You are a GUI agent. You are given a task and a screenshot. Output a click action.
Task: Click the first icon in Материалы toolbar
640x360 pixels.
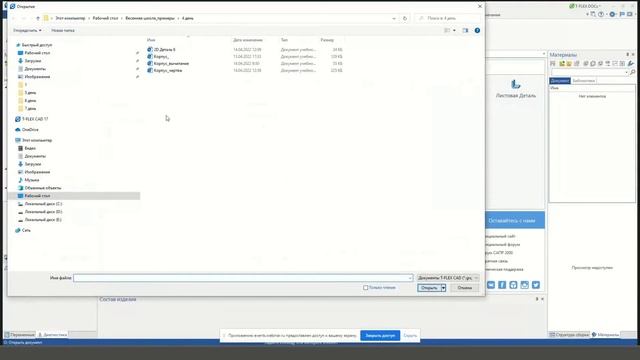553,64
